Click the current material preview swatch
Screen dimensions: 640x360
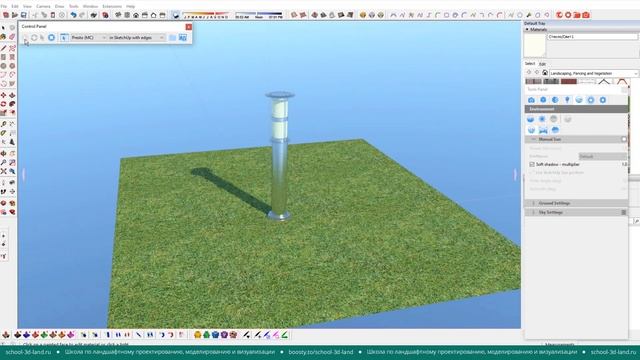click(x=535, y=45)
